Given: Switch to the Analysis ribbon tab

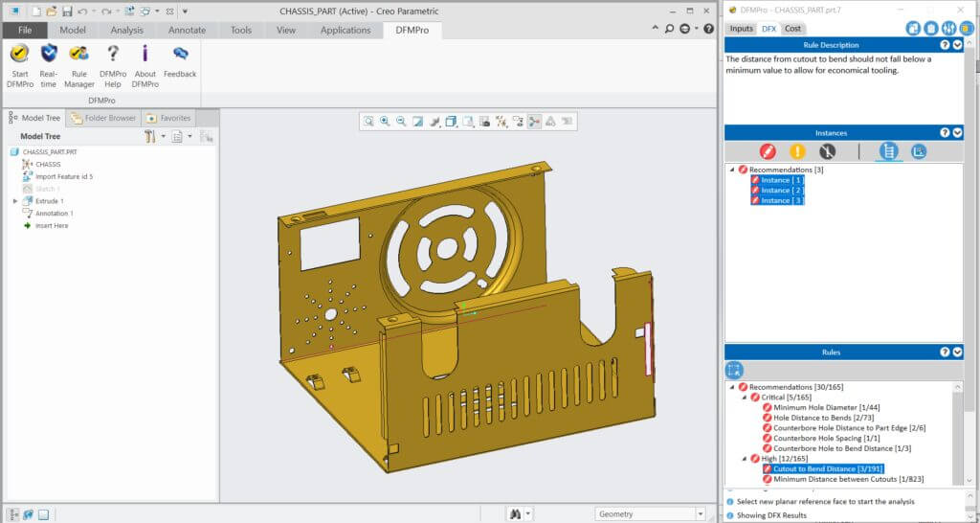Looking at the screenshot, I should click(127, 30).
